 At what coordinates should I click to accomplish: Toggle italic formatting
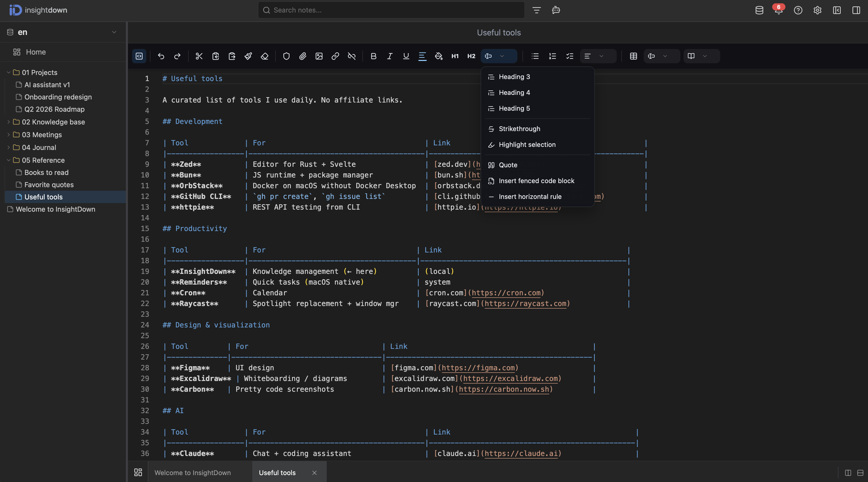[x=389, y=56]
